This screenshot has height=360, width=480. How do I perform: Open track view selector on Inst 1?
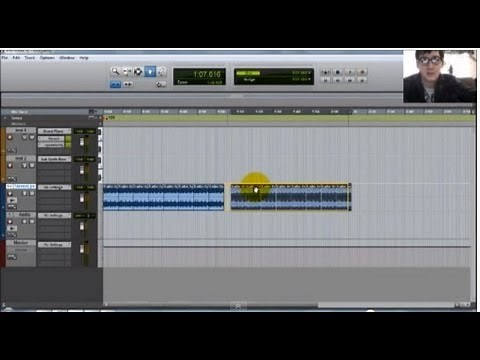12,150
